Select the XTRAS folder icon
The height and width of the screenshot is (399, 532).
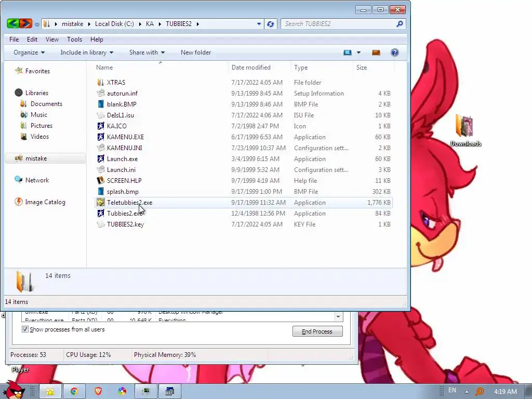[100, 83]
